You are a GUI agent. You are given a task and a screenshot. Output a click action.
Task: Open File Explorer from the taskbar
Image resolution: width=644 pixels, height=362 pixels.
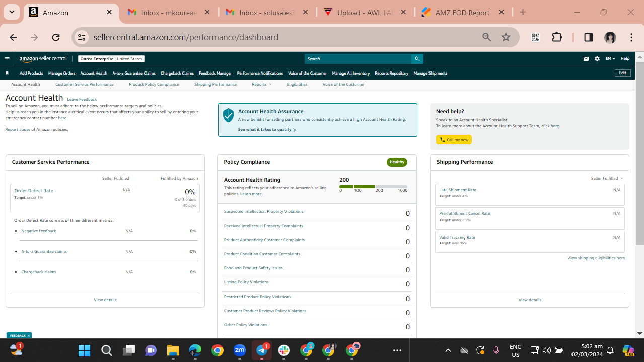(x=173, y=350)
